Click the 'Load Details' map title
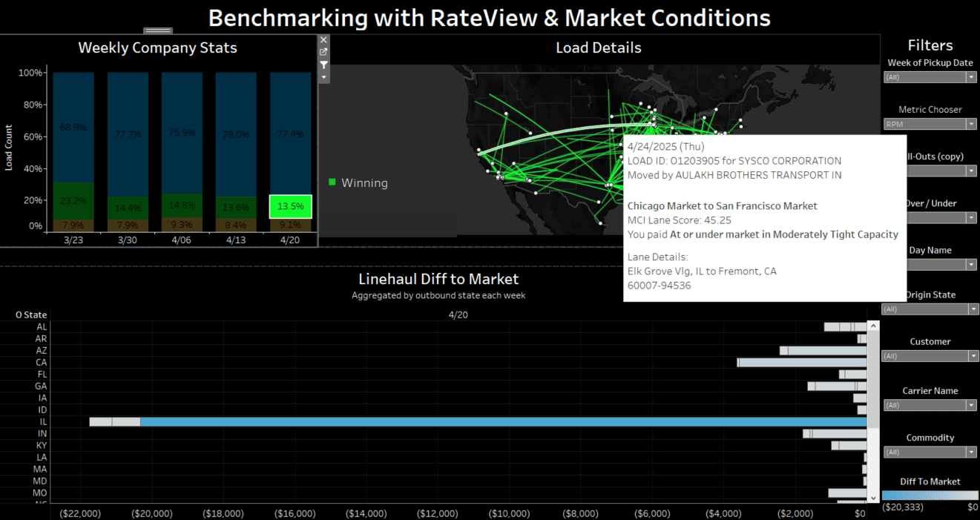Viewport: 980px width, 520px height. (x=599, y=47)
